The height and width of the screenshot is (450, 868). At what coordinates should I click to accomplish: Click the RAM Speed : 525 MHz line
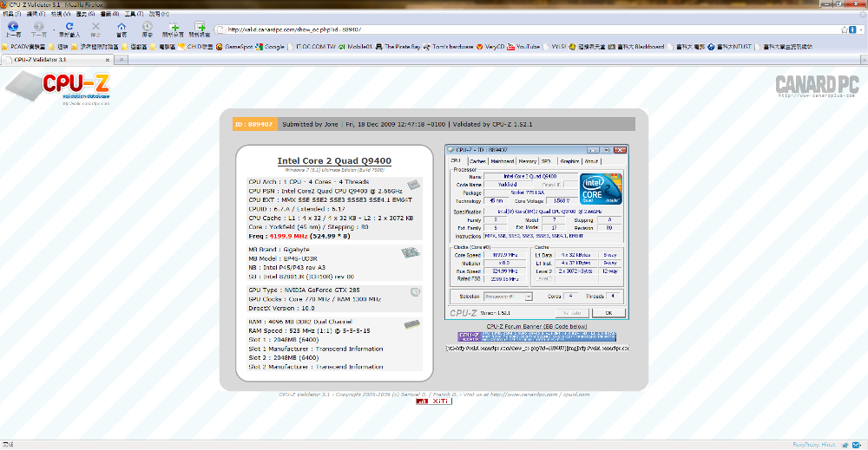click(x=310, y=330)
